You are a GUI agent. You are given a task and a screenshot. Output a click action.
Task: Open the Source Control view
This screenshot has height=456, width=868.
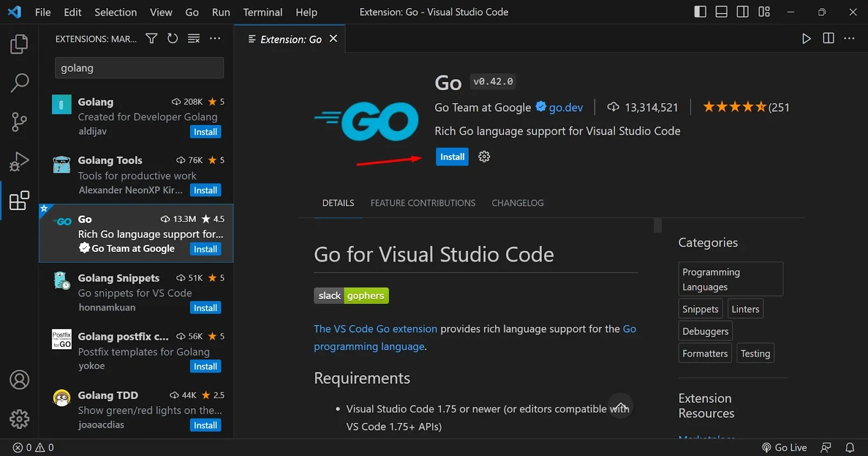click(x=20, y=122)
